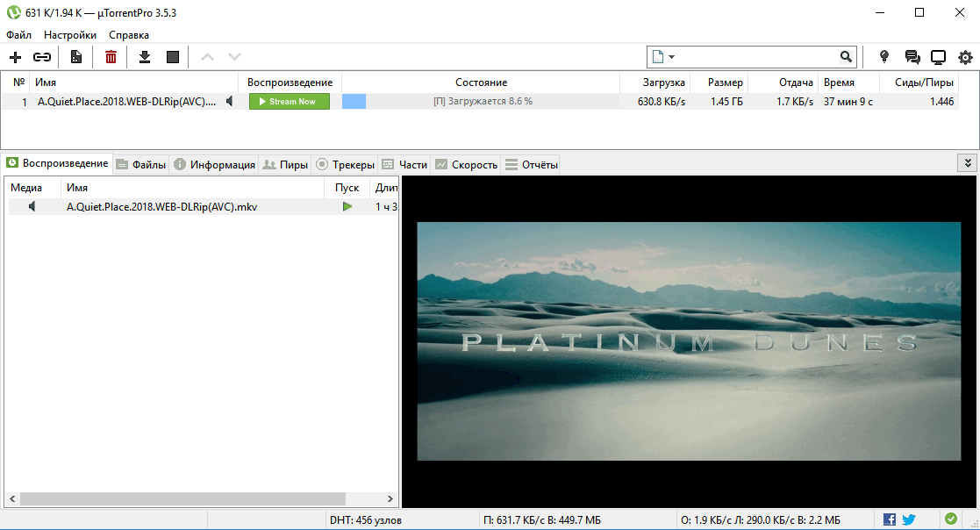Image resolution: width=980 pixels, height=530 pixels.
Task: Click the Пуск column header
Action: click(347, 188)
